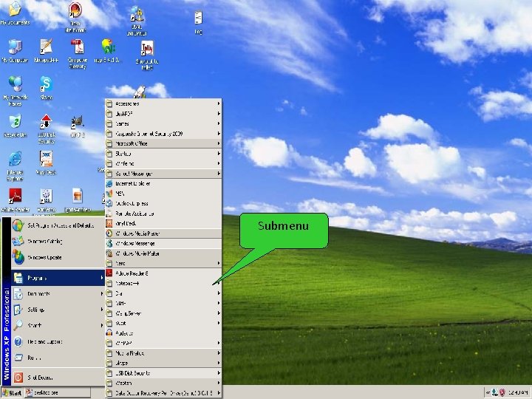Image resolution: width=532 pixels, height=399 pixels.
Task: Open the deskPDF folder in submenu
Action: [x=163, y=114]
